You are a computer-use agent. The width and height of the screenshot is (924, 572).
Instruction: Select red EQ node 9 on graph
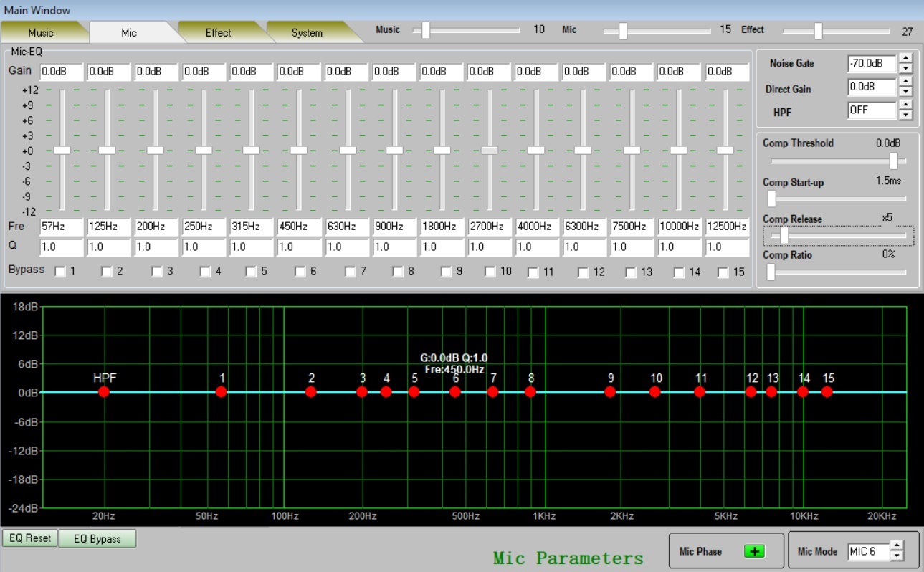click(x=610, y=391)
